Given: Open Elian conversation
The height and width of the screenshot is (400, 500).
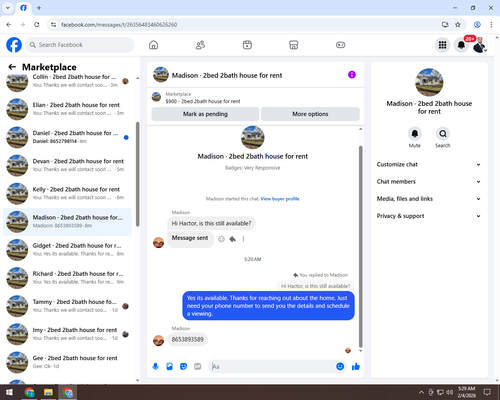Looking at the screenshot, I should coord(67,109).
